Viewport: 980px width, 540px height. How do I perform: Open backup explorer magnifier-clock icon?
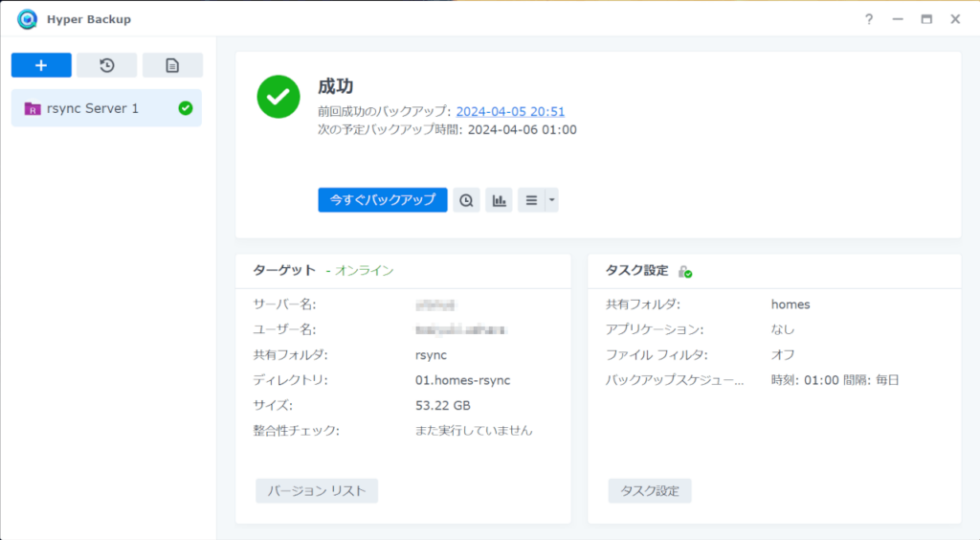(466, 200)
